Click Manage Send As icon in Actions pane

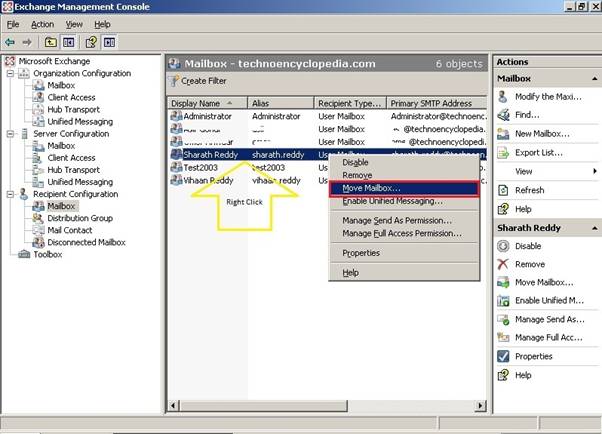503,319
